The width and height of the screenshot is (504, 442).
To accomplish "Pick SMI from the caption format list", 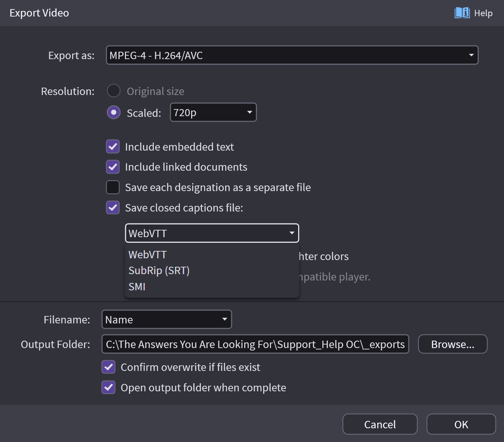I will (137, 287).
